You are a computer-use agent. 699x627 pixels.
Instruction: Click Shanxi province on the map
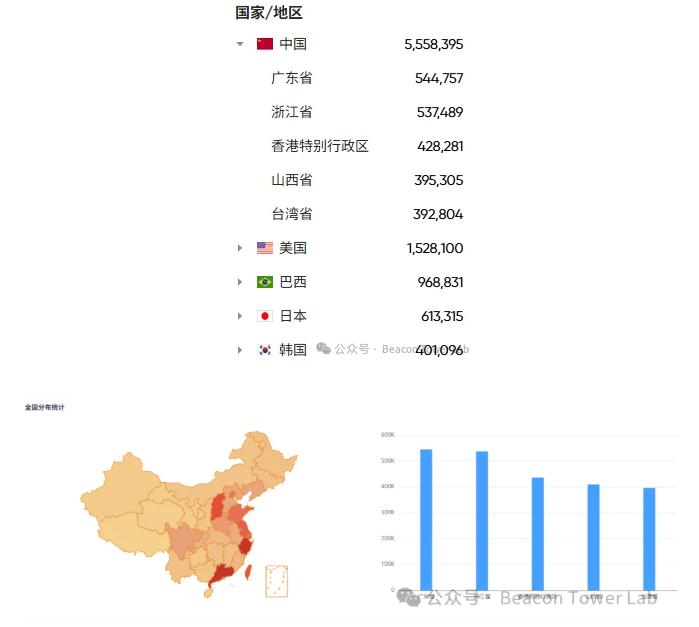coord(218,506)
